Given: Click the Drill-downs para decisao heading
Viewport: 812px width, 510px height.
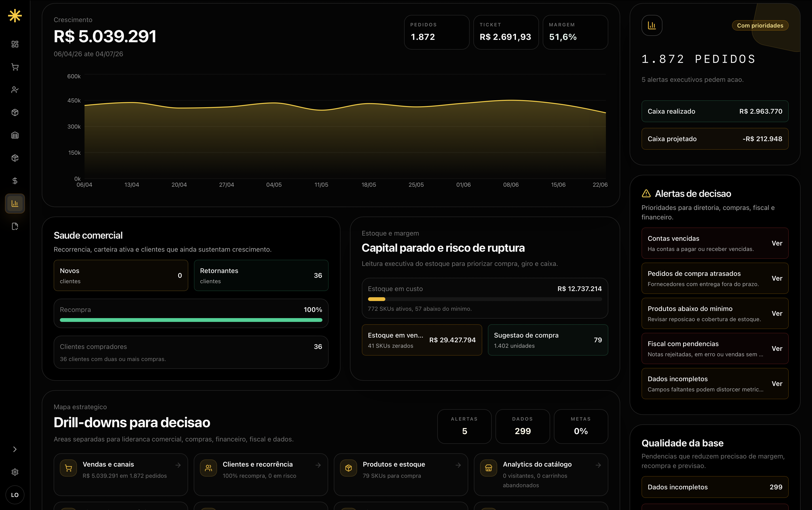Looking at the screenshot, I should pos(132,422).
